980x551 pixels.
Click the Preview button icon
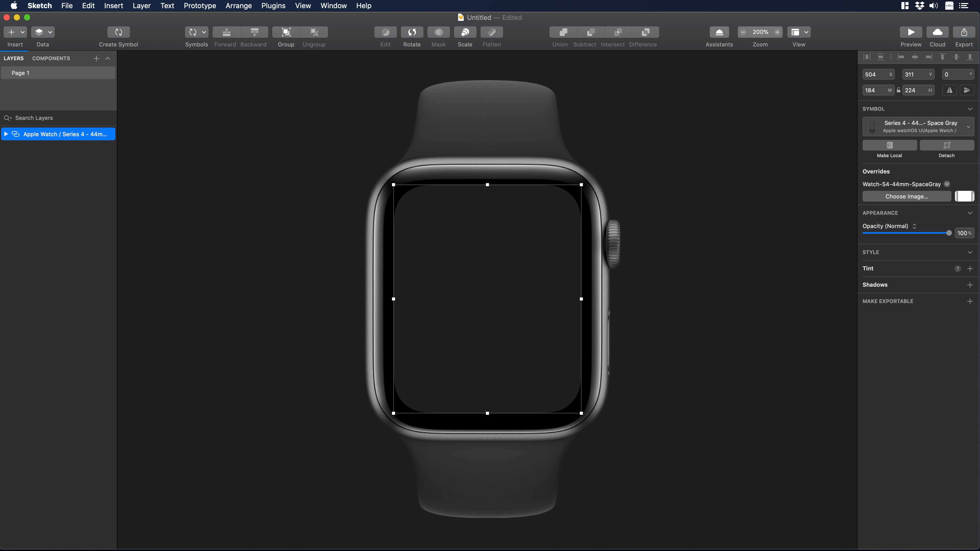pyautogui.click(x=911, y=32)
